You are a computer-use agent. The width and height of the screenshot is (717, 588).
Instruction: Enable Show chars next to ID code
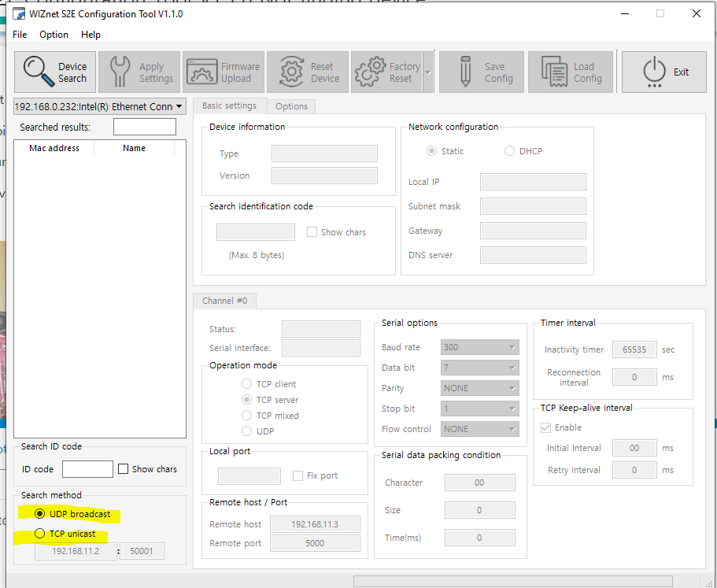(x=123, y=468)
